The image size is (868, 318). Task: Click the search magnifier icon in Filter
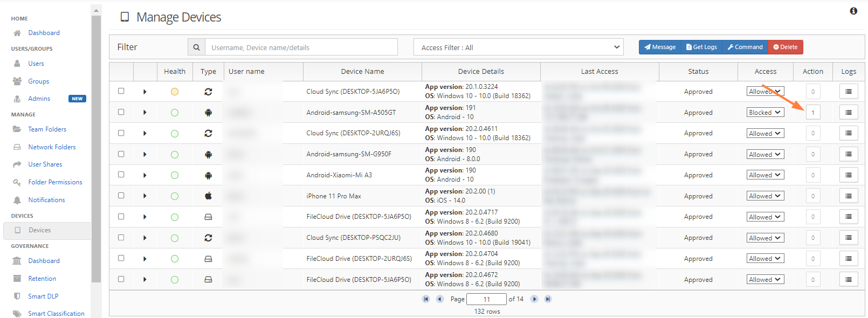tap(196, 47)
